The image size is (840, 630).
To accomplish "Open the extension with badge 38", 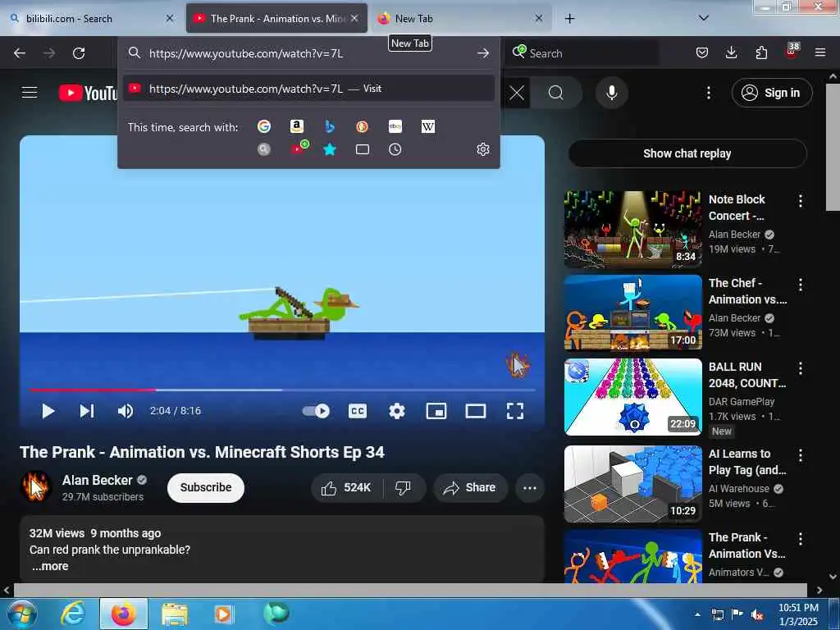I will point(792,52).
